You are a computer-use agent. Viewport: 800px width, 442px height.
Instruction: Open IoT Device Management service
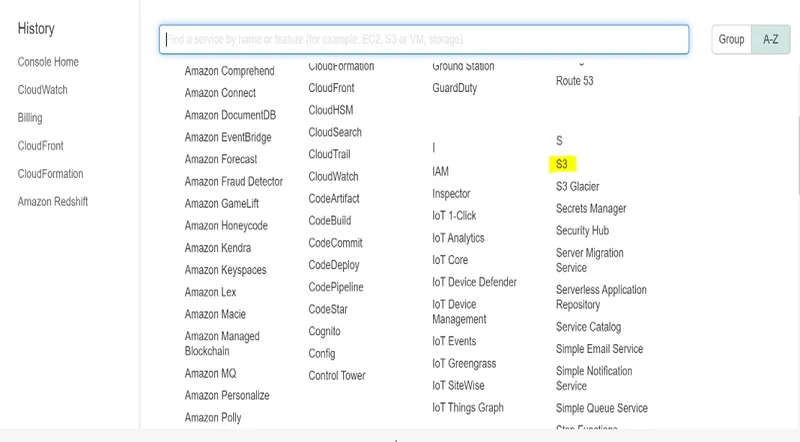(x=459, y=311)
